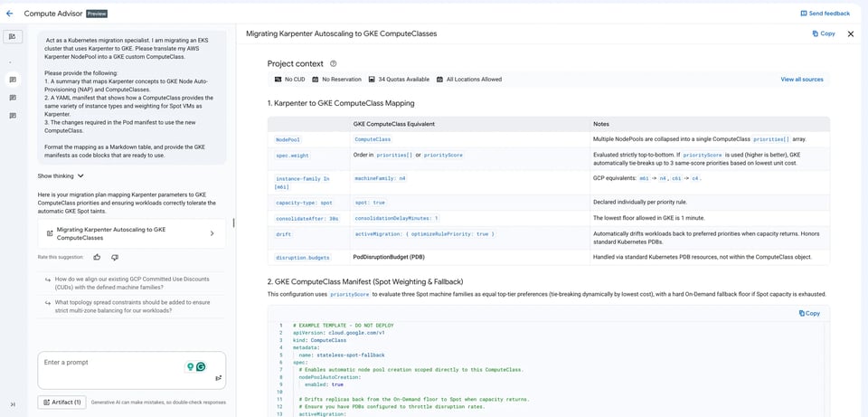Click the Preview badge
Screen dimensions: 868x417
96,14
